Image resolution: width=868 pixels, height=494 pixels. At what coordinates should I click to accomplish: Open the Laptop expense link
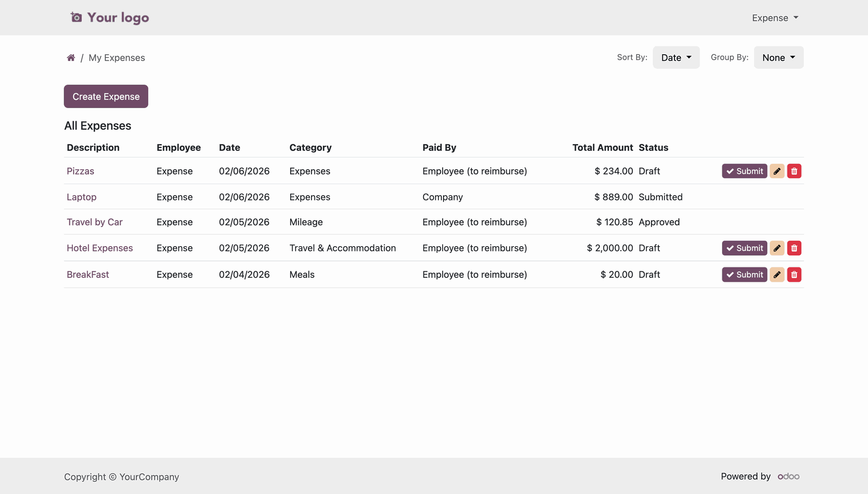click(81, 197)
